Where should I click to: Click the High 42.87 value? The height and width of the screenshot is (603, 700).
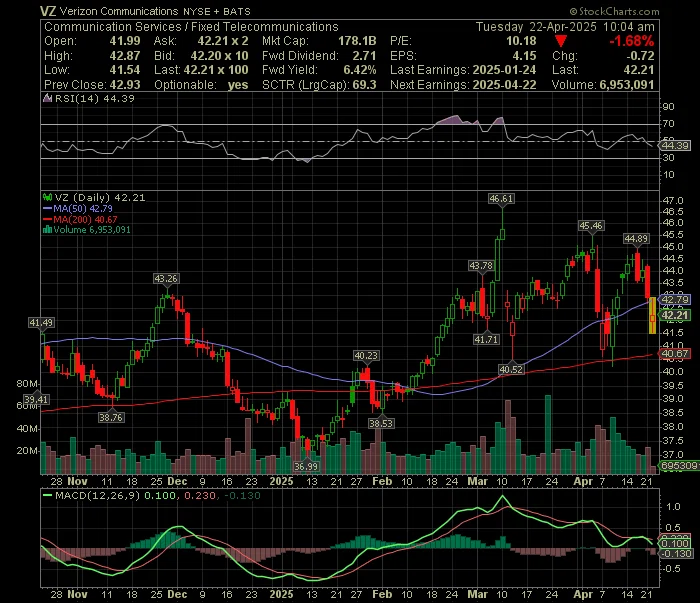point(125,56)
